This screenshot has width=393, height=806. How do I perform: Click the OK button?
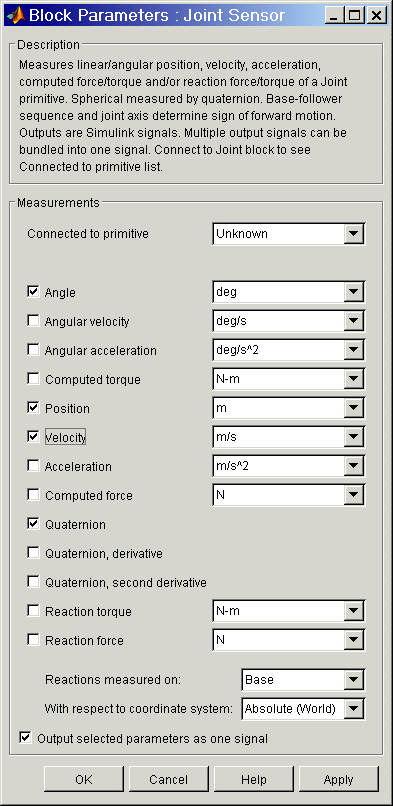[84, 780]
